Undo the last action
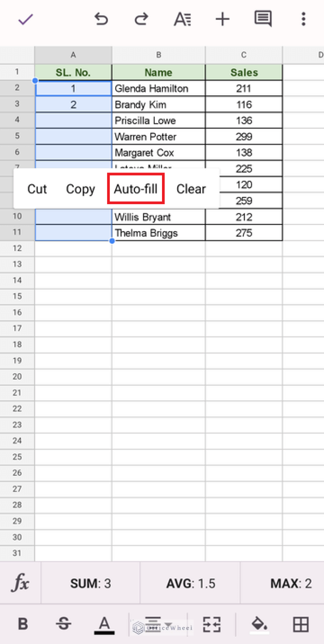324x644 pixels. point(101,19)
